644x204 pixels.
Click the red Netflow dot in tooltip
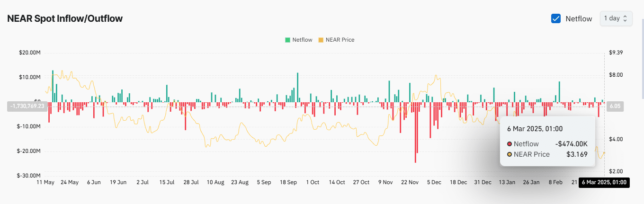tap(510, 144)
